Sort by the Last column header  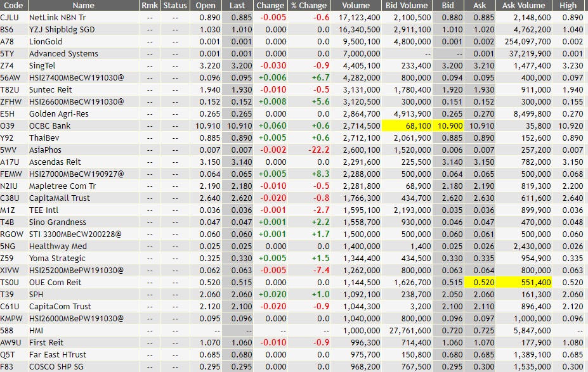tap(237, 5)
